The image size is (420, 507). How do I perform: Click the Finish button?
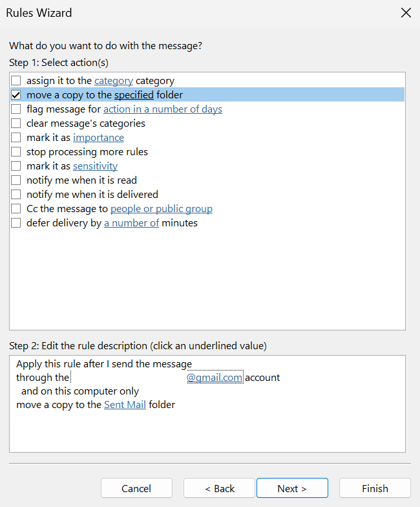coord(375,488)
